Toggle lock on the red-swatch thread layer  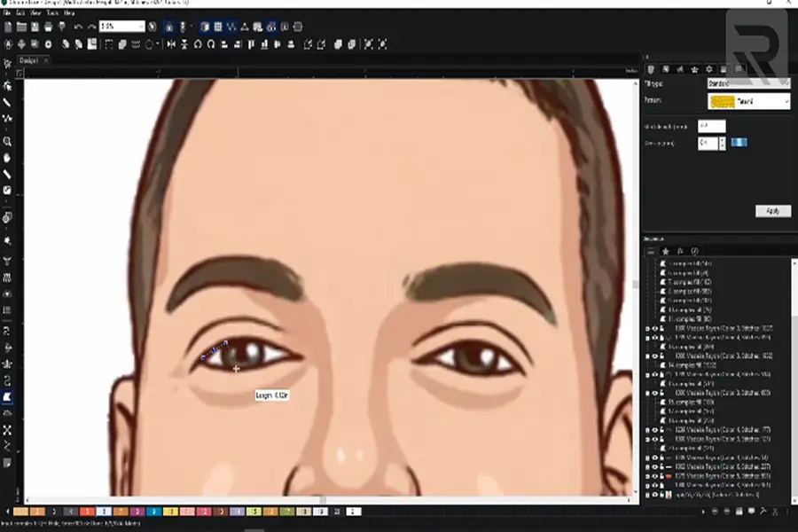point(661,476)
